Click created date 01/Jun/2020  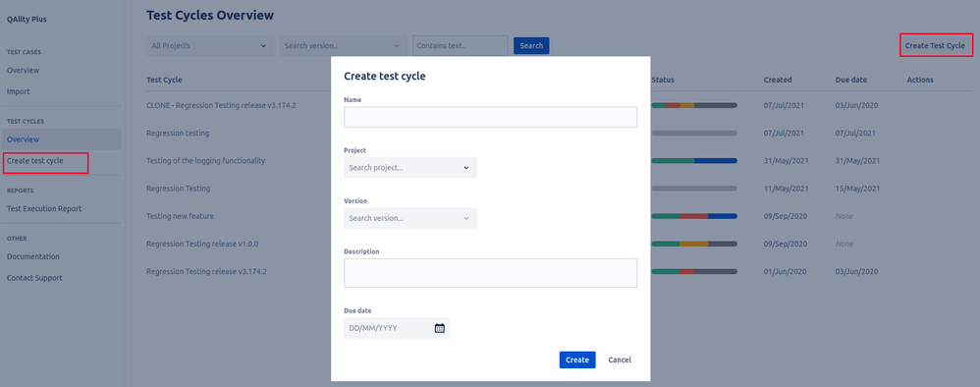coord(785,271)
